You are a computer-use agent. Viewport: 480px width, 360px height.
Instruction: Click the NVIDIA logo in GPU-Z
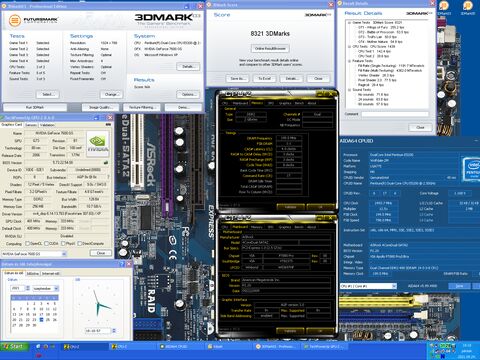[98, 143]
